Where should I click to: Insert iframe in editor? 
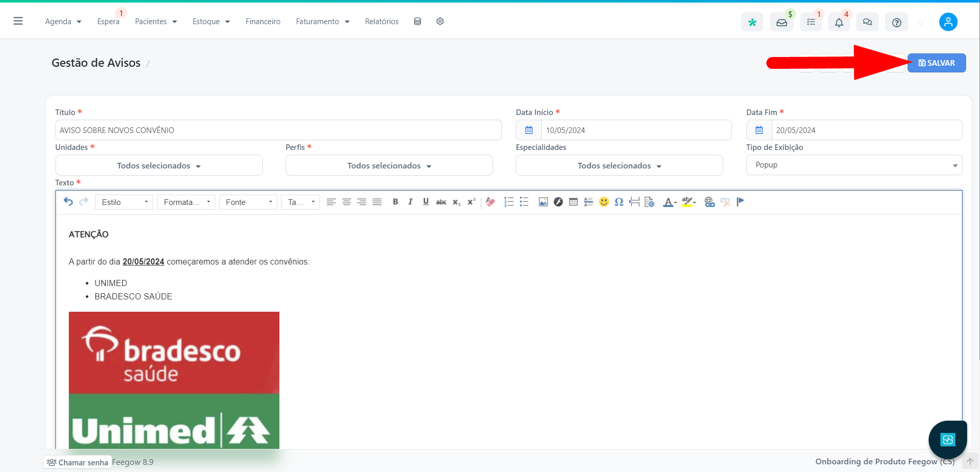tap(650, 202)
